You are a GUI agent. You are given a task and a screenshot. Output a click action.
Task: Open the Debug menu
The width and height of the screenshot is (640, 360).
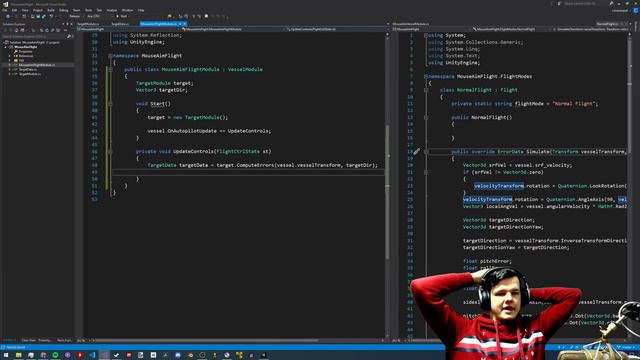64,10
